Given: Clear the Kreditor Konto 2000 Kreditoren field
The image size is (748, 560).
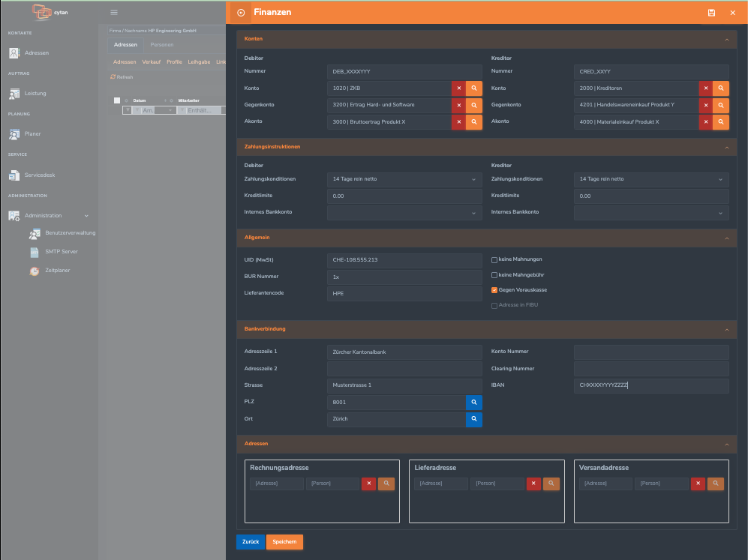Looking at the screenshot, I should (x=705, y=88).
